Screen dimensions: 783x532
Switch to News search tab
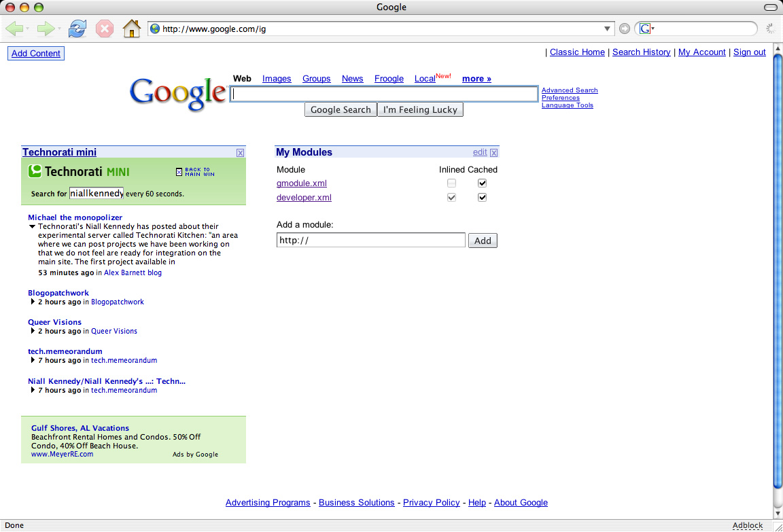click(x=353, y=79)
